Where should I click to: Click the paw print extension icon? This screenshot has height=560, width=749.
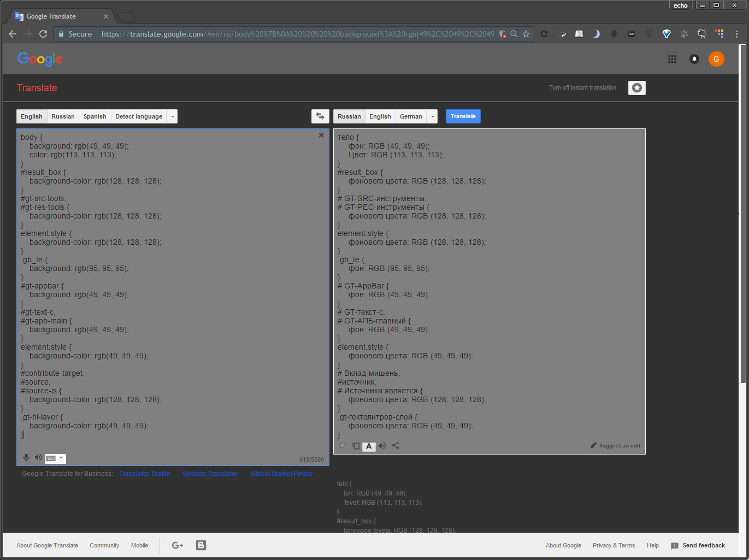tap(684, 34)
